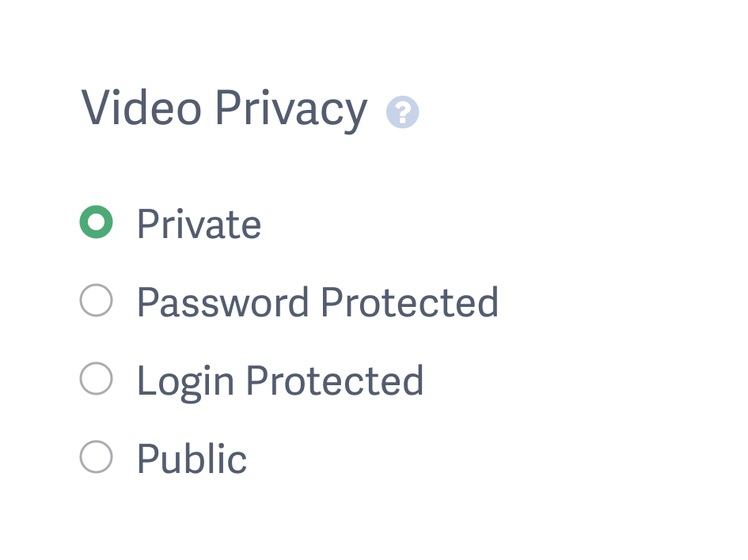This screenshot has width=748, height=560.
Task: Click the Private option label text
Action: [199, 224]
